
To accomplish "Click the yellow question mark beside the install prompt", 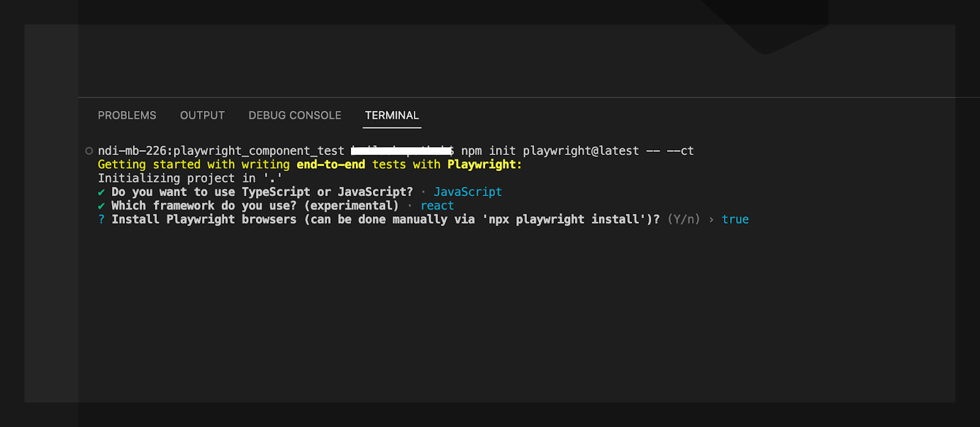I will (101, 219).
